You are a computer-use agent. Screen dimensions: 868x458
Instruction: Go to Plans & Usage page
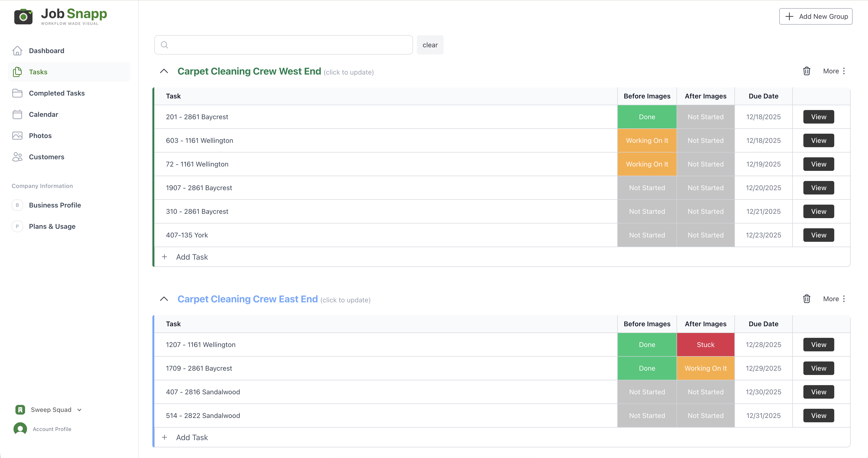pos(52,226)
